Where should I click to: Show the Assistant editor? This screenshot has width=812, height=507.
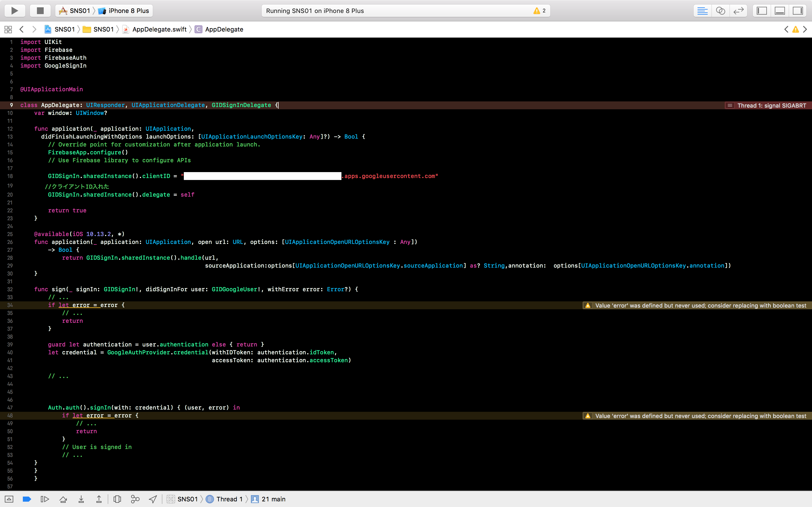(720, 11)
